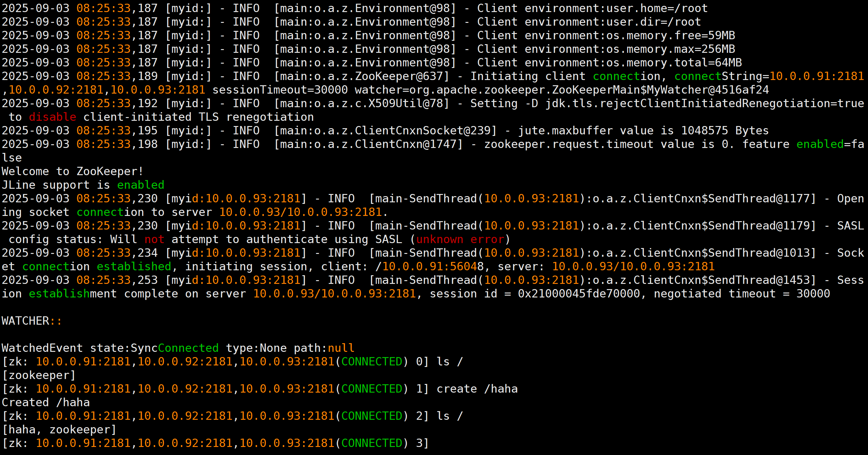This screenshot has width=868, height=455.
Task: Click '[main:o.a.z.c.X509Util@78]' text
Action: [x=362, y=103]
